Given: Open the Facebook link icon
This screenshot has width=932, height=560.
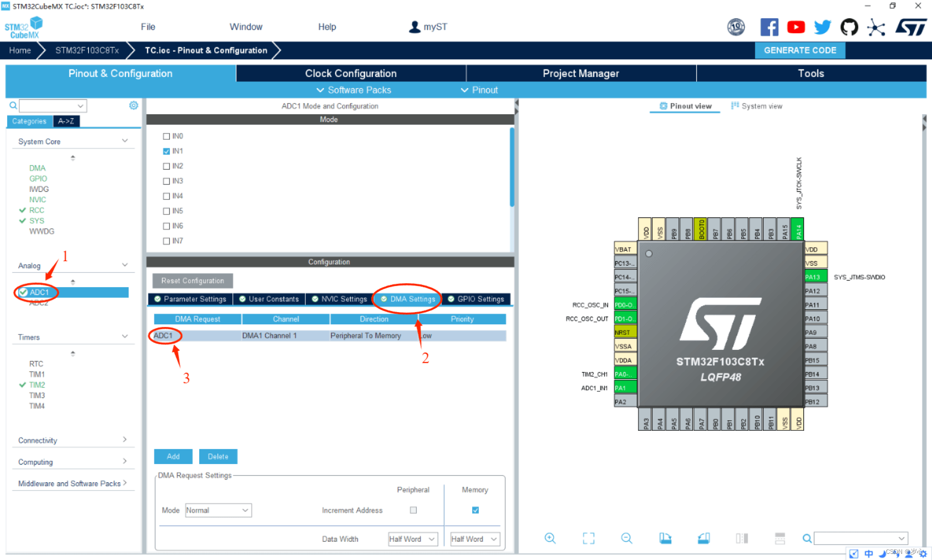Looking at the screenshot, I should tap(769, 27).
